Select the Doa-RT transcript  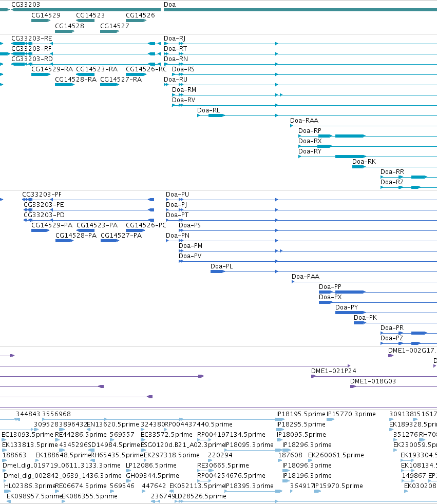pos(175,49)
